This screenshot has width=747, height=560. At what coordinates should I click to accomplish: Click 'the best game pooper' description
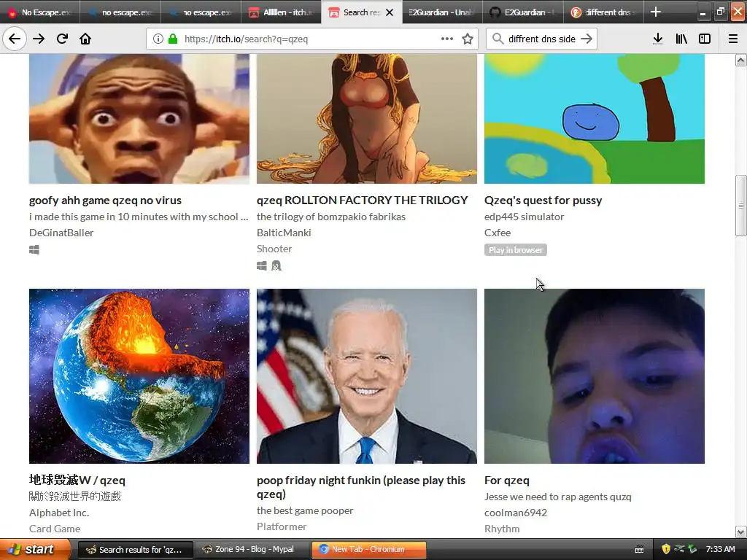click(x=305, y=510)
